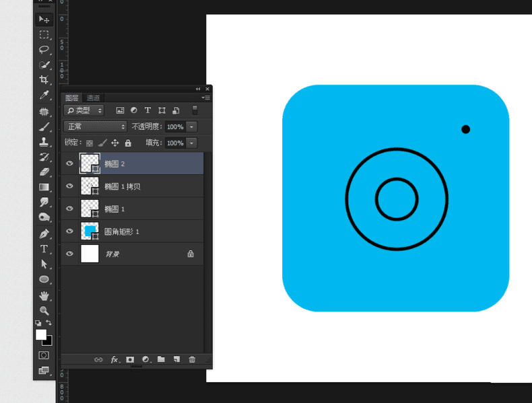Viewport: 532px width, 403px height.
Task: Select the Eyedropper tool
Action: [x=44, y=95]
